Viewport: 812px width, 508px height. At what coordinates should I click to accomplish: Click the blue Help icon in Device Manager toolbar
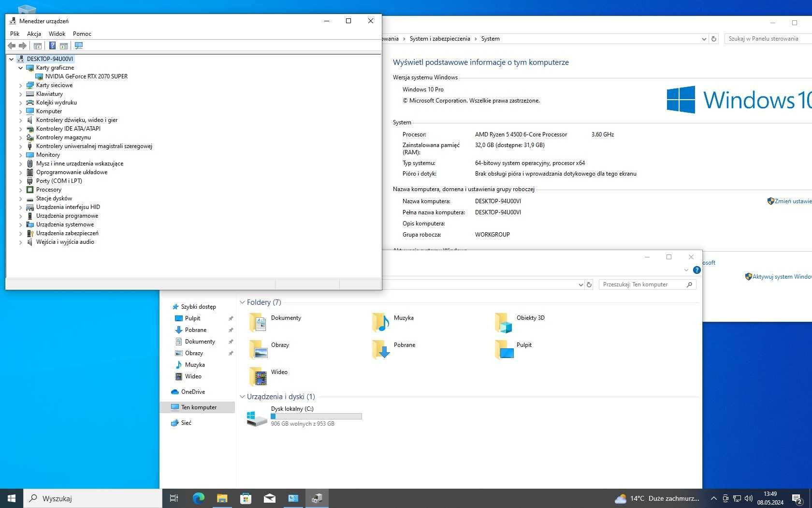52,45
